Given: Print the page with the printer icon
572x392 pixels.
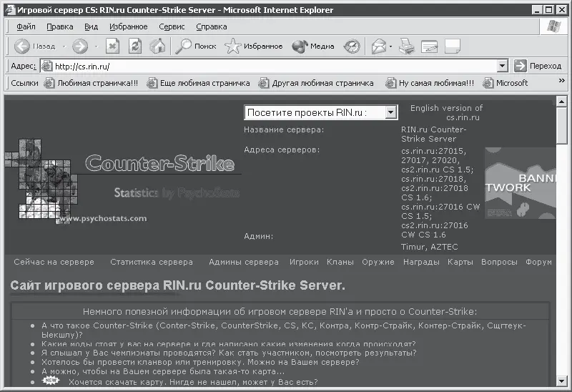Looking at the screenshot, I should 406,46.
